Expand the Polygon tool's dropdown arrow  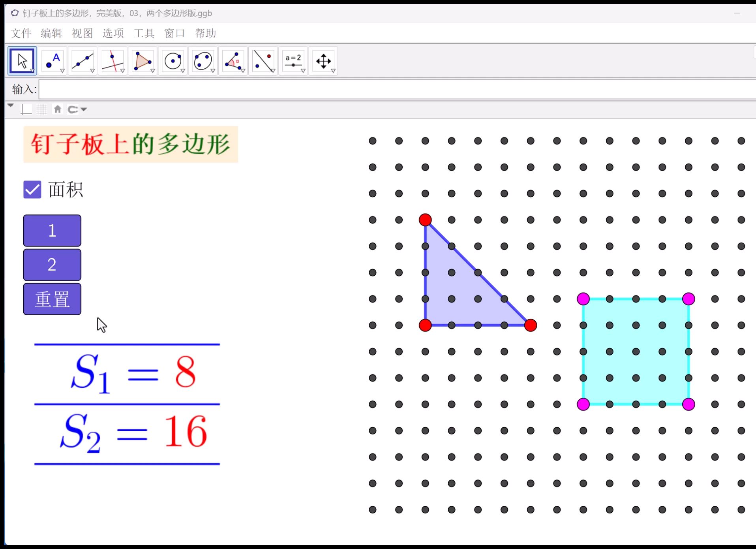[152, 71]
